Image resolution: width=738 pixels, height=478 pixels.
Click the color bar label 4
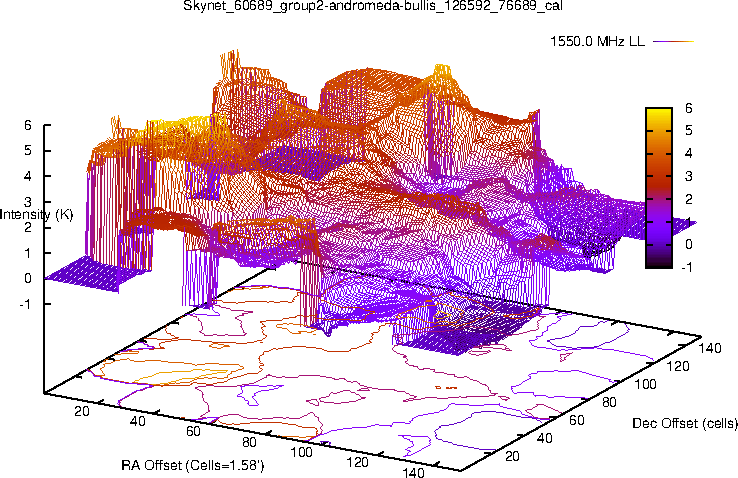click(689, 153)
